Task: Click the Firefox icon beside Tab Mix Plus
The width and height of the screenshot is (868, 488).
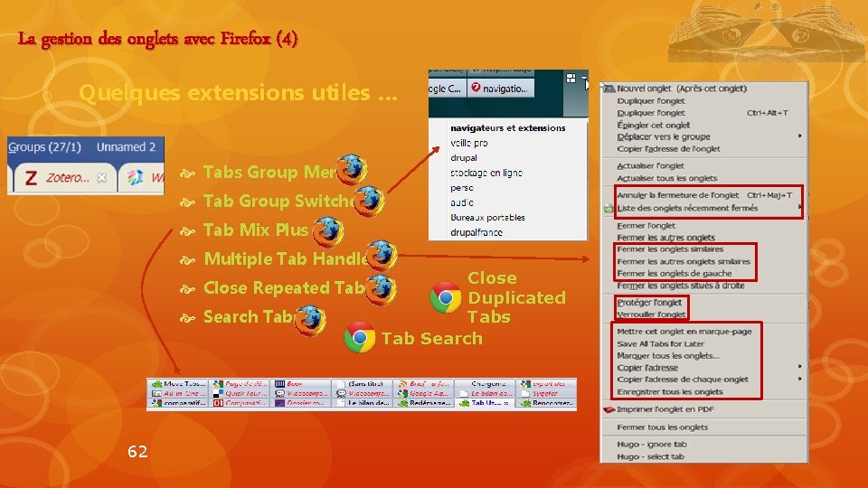Action: pyautogui.click(x=327, y=231)
